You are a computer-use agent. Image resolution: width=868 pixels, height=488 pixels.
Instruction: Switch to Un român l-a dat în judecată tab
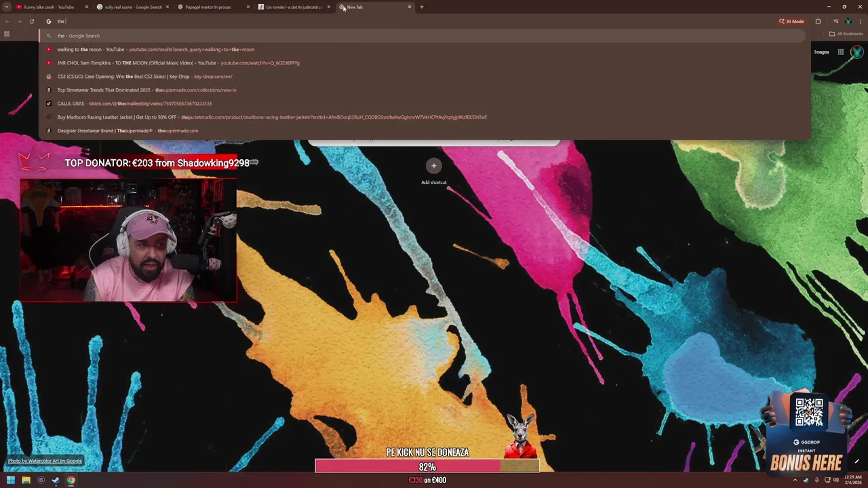(294, 7)
